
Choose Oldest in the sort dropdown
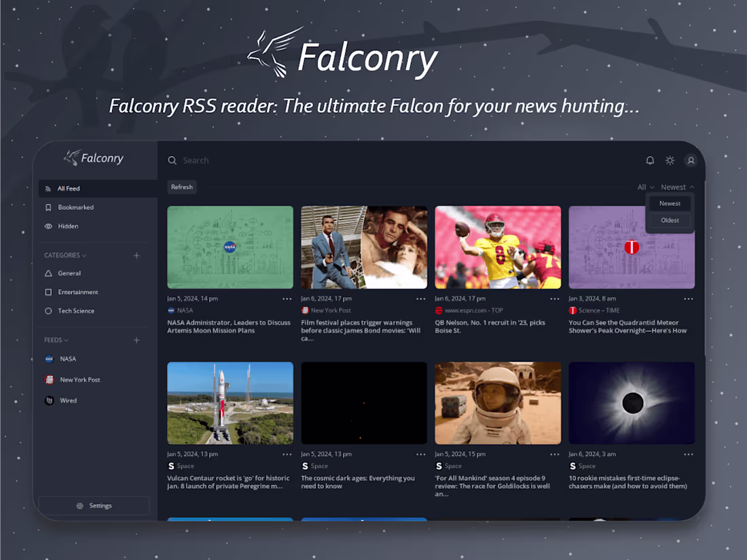[x=670, y=220]
